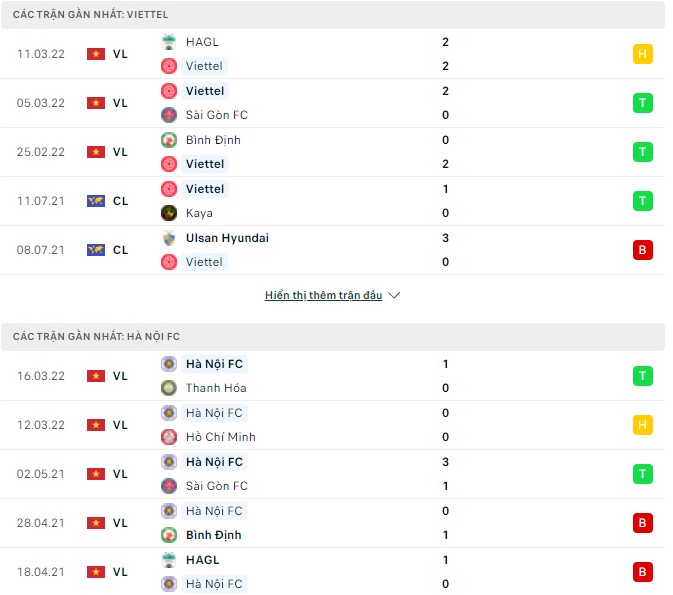
Task: Click the yellow H draw badge on 11.03.22
Action: coord(643,54)
